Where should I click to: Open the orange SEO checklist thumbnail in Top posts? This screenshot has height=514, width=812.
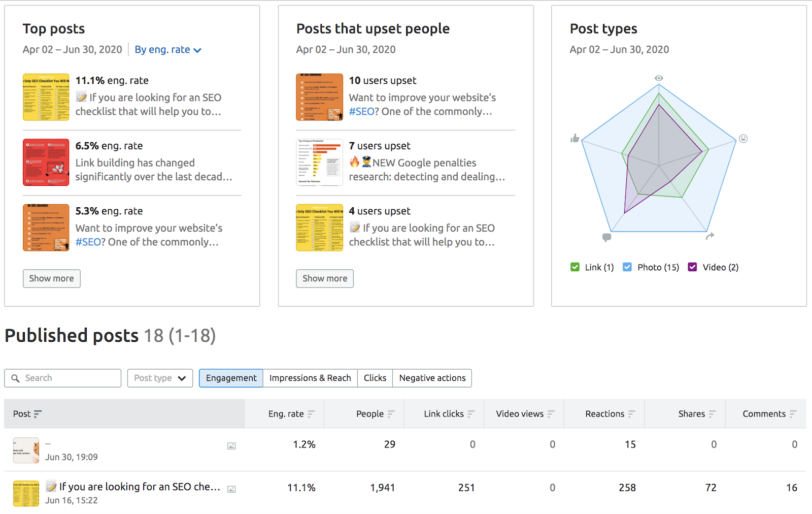(46, 228)
